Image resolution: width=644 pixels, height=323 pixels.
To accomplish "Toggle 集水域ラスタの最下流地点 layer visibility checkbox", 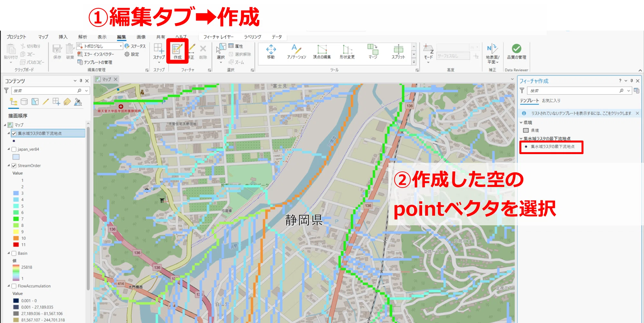I will (x=14, y=133).
